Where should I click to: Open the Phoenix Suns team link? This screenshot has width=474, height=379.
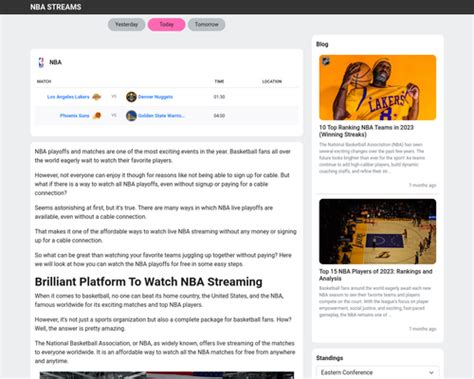[75, 116]
